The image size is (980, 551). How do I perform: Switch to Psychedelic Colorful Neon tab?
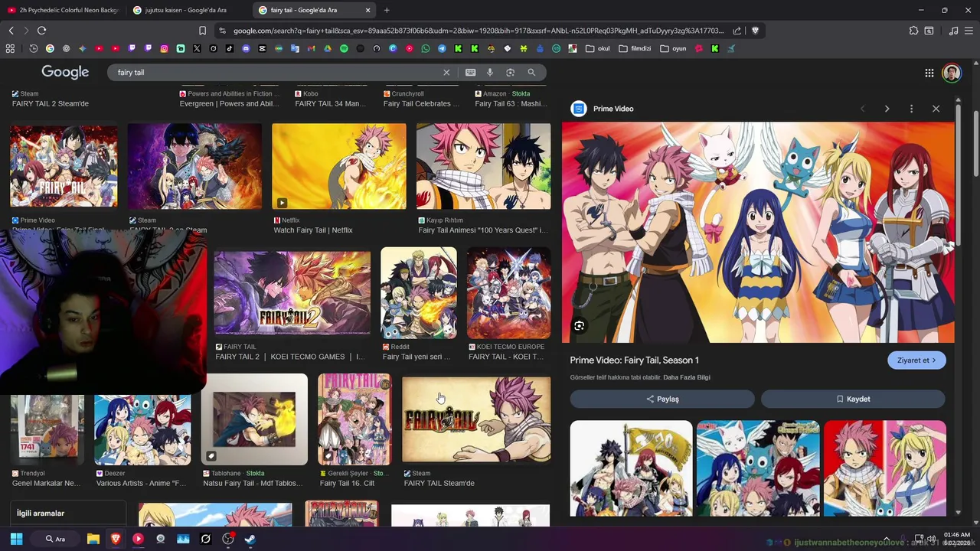pyautogui.click(x=63, y=10)
